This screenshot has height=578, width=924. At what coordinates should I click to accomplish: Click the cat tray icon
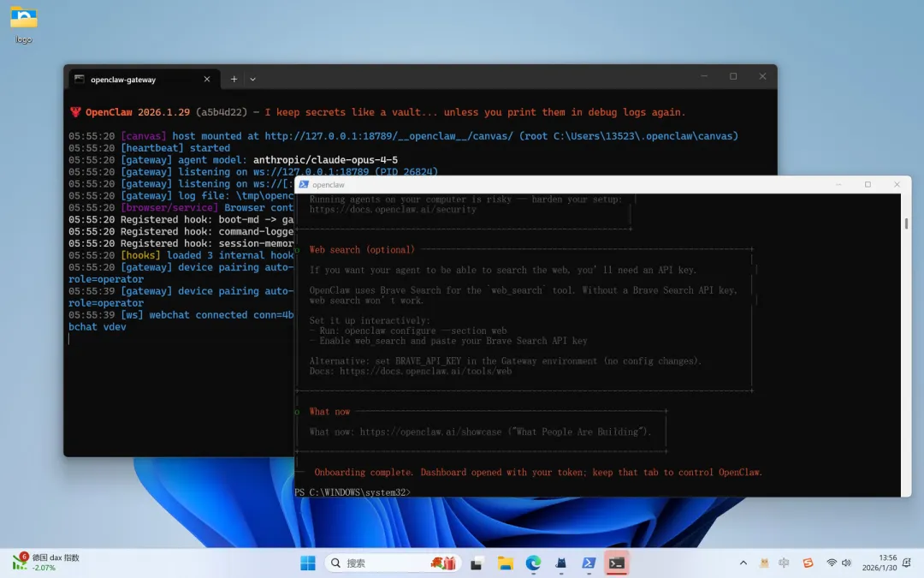[x=764, y=563]
